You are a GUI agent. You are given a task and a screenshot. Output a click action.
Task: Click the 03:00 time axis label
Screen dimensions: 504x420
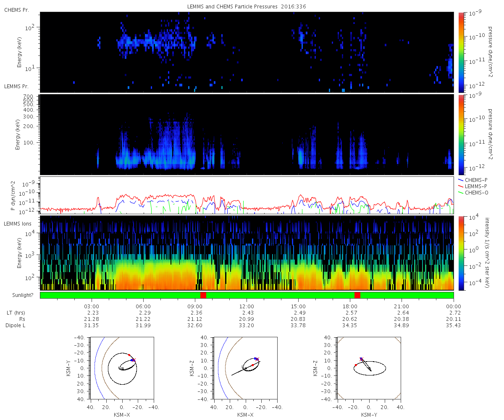pyautogui.click(x=92, y=306)
